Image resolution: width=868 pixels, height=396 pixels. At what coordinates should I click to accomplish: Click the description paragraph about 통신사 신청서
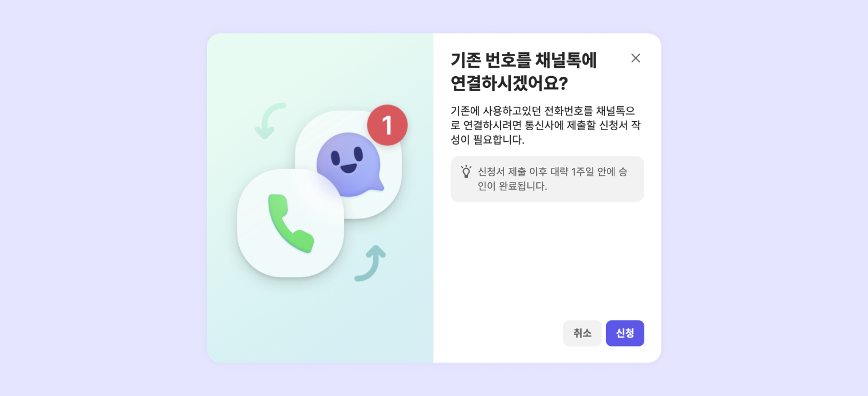pos(545,125)
